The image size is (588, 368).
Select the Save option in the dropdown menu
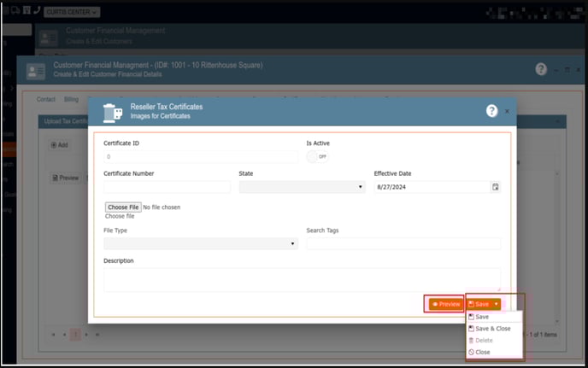coord(482,317)
